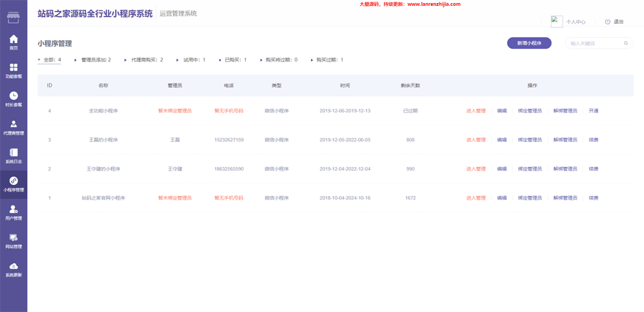The image size is (644, 312).
Task: Click 续费 for 站码之家官网小程序
Action: pyautogui.click(x=594, y=198)
